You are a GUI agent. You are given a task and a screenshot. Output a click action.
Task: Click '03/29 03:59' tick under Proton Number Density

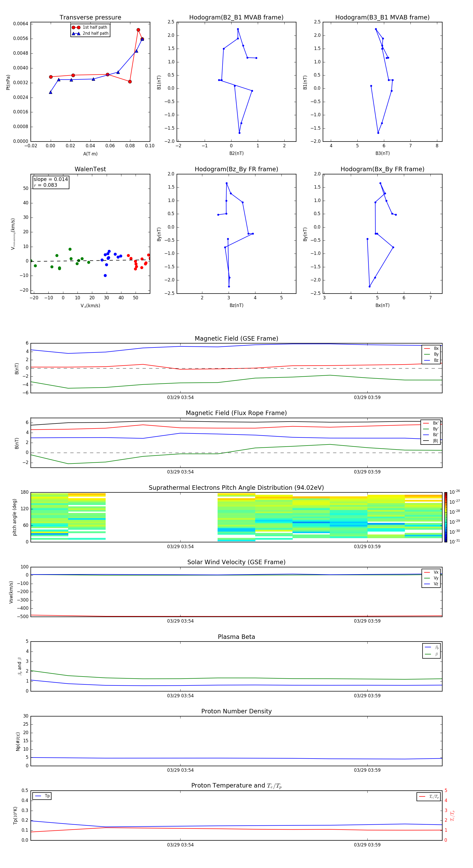pyautogui.click(x=367, y=770)
